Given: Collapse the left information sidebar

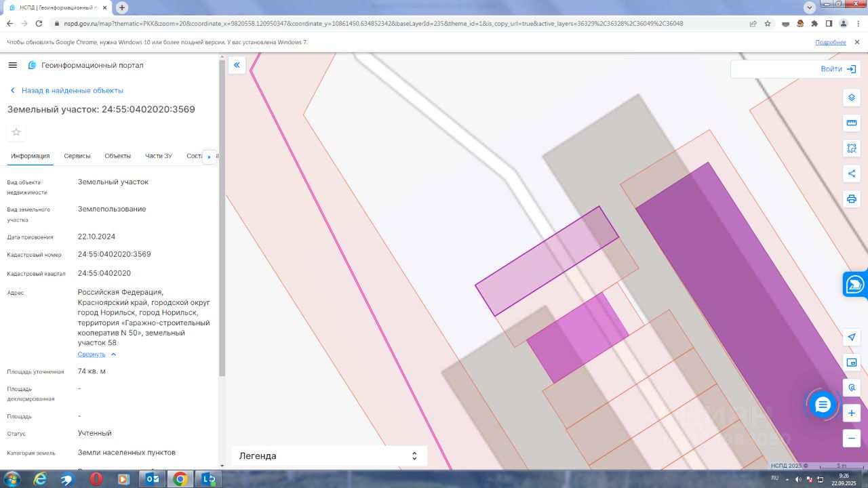Looking at the screenshot, I should [x=237, y=65].
